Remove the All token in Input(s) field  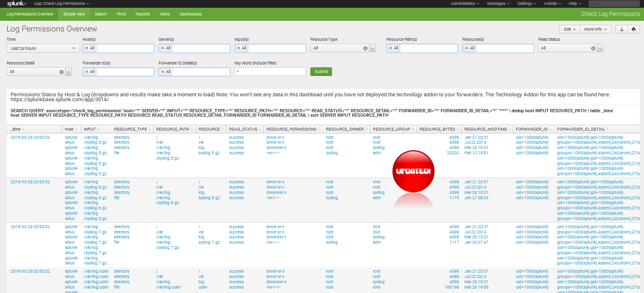(238, 48)
